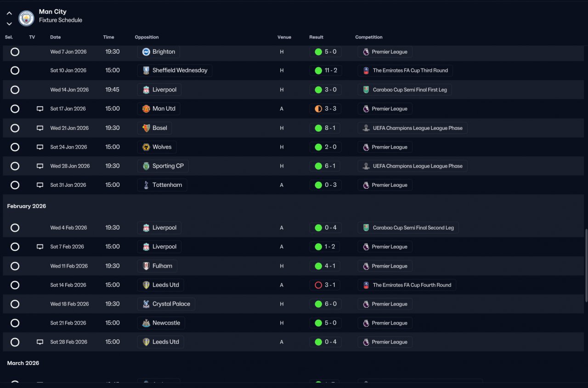Click the down chevron beside the Man City header

(x=9, y=23)
